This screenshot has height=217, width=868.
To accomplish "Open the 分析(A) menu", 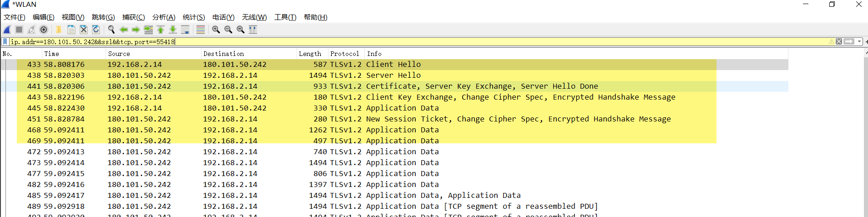I will pos(164,17).
